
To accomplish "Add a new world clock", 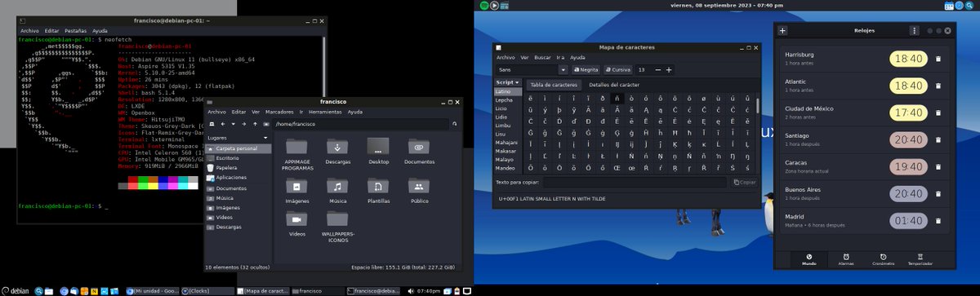I will pos(782,30).
